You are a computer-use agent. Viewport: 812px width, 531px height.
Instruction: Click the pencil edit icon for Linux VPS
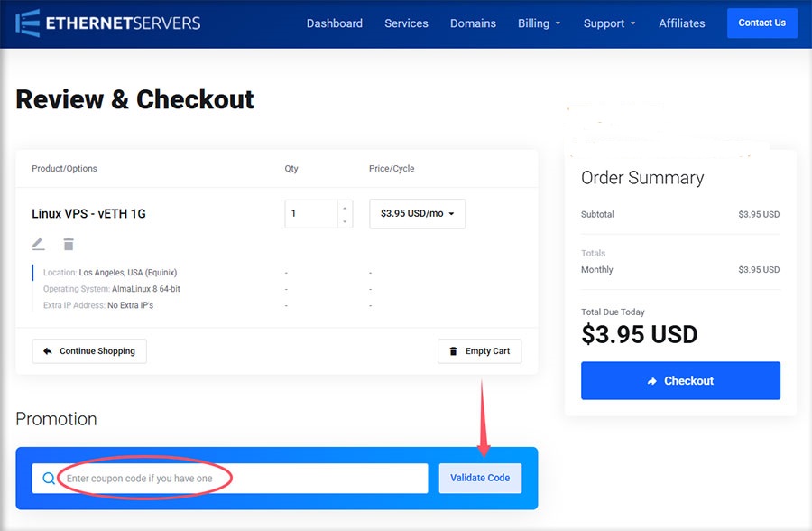click(38, 244)
